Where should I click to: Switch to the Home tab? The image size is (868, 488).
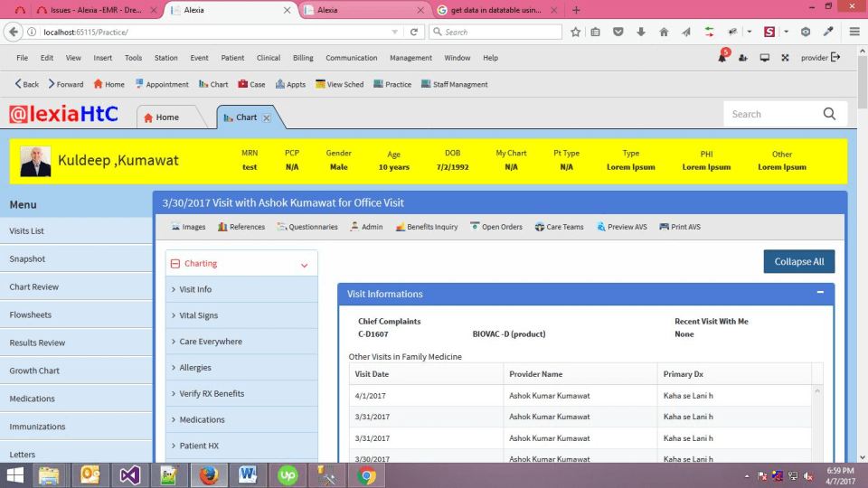pyautogui.click(x=166, y=117)
